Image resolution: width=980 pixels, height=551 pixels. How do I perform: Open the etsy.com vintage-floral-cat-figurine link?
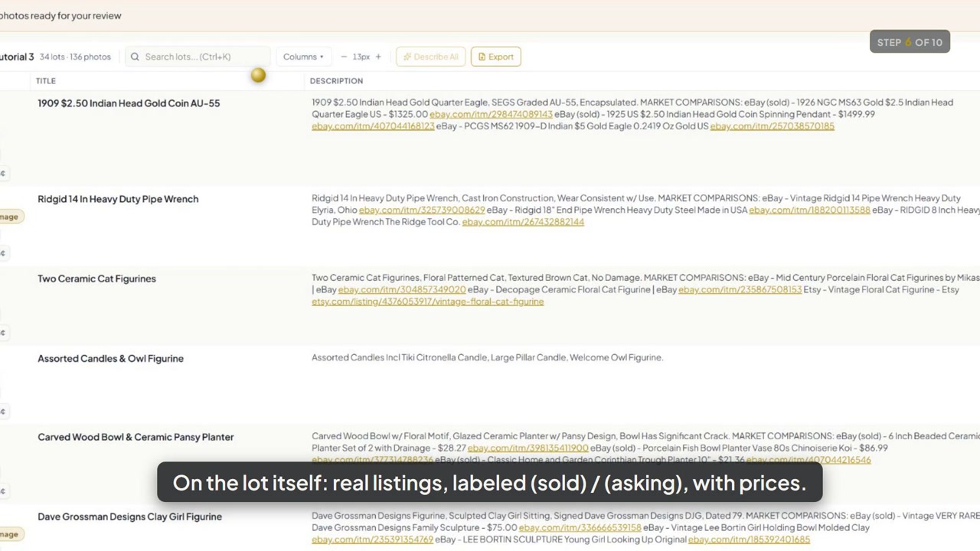pos(427,302)
